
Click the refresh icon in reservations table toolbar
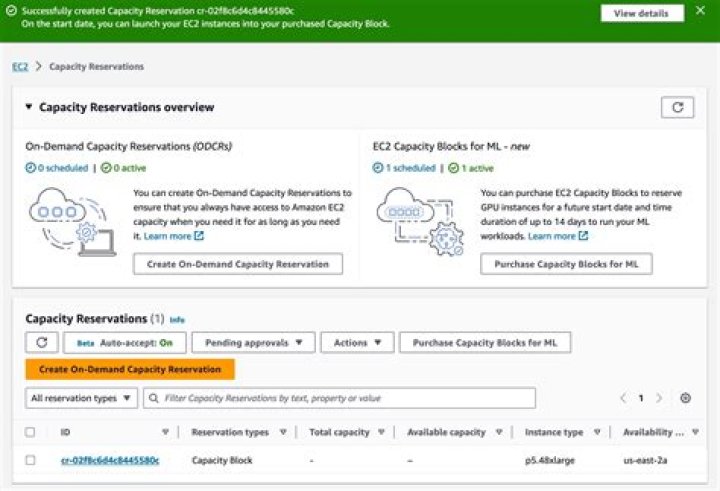coord(41,343)
